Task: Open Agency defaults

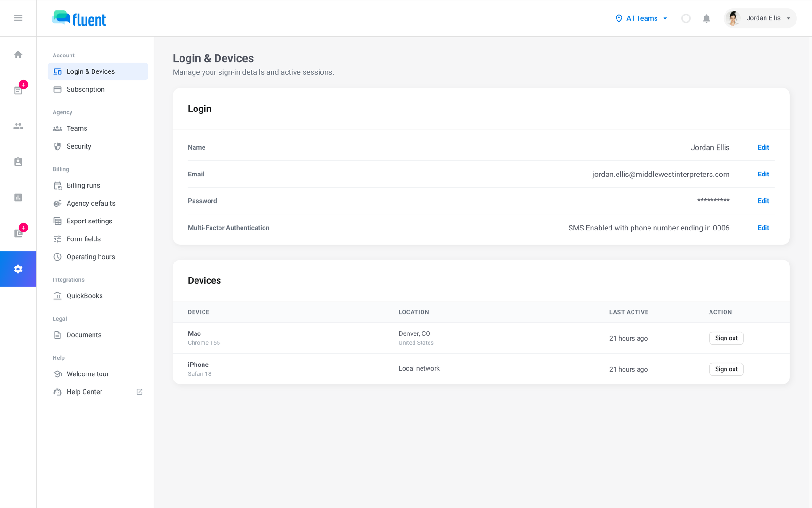Action: (x=98, y=203)
